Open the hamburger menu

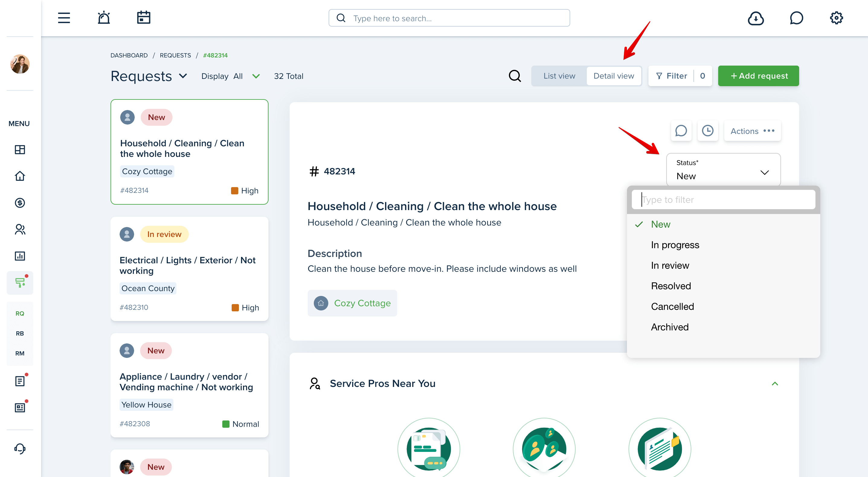coord(64,18)
